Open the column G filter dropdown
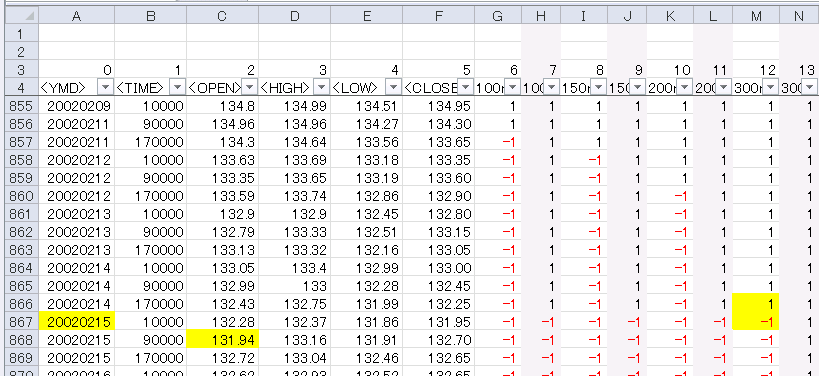The height and width of the screenshot is (376, 819). 513,87
